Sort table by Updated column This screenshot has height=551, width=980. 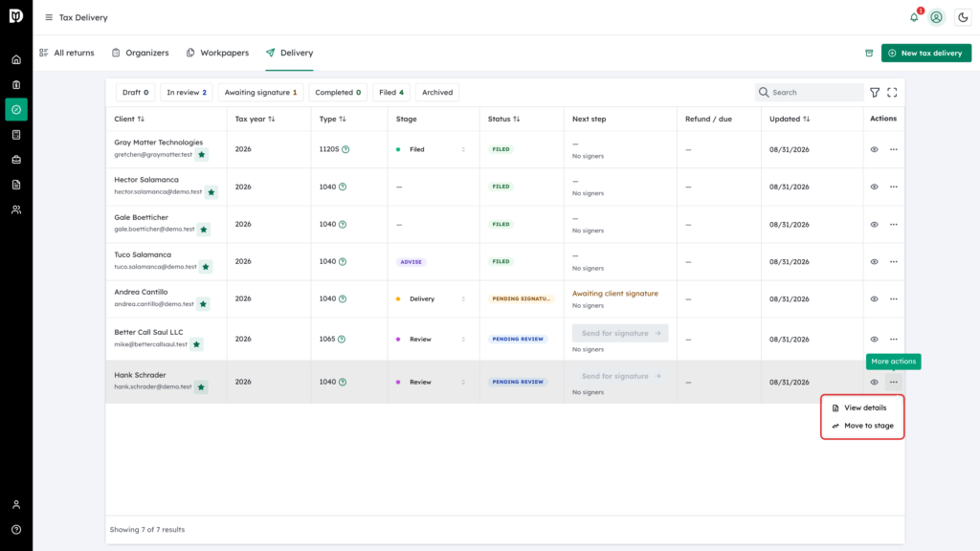790,119
